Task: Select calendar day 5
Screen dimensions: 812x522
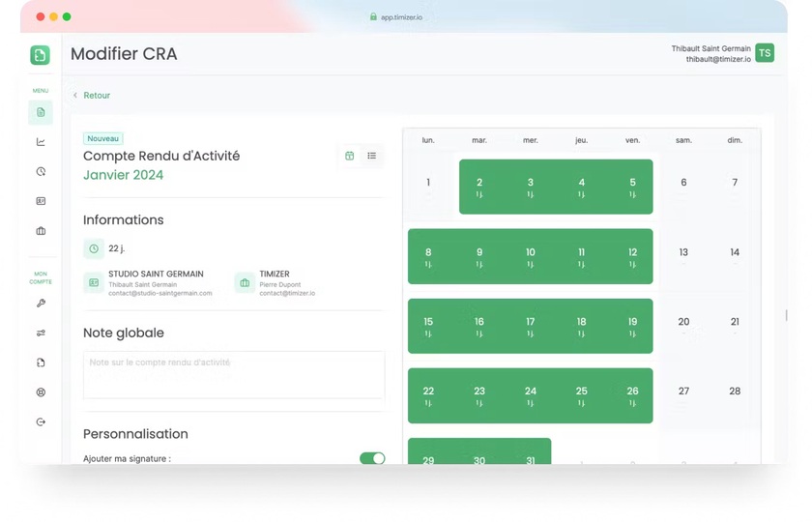Action: tap(633, 187)
